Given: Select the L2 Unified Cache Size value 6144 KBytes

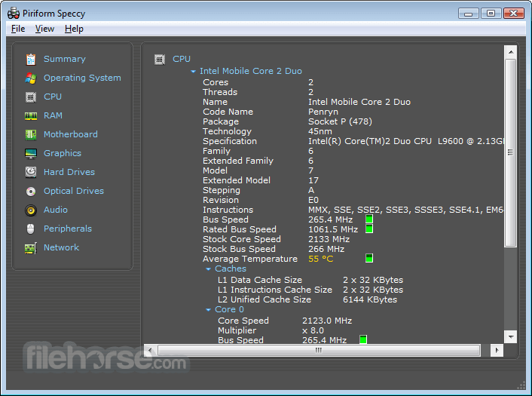Looking at the screenshot, I should (370, 299).
